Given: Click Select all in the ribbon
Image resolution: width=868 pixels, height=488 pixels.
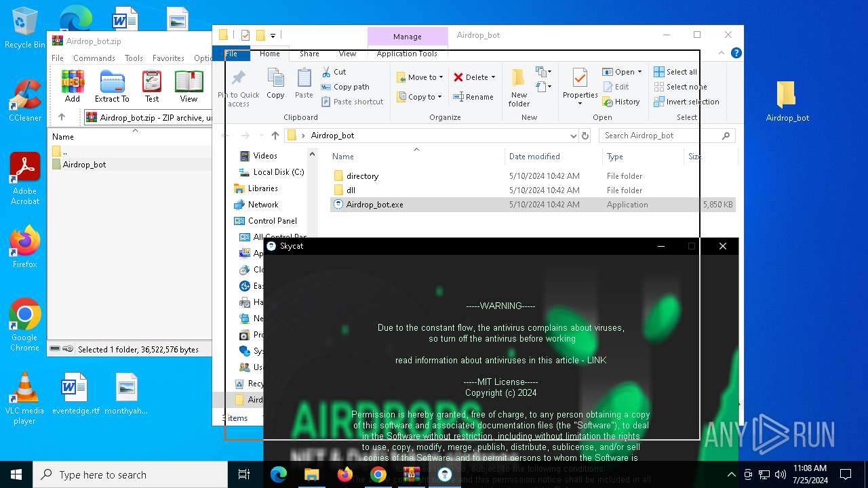Looking at the screenshot, I should point(675,72).
